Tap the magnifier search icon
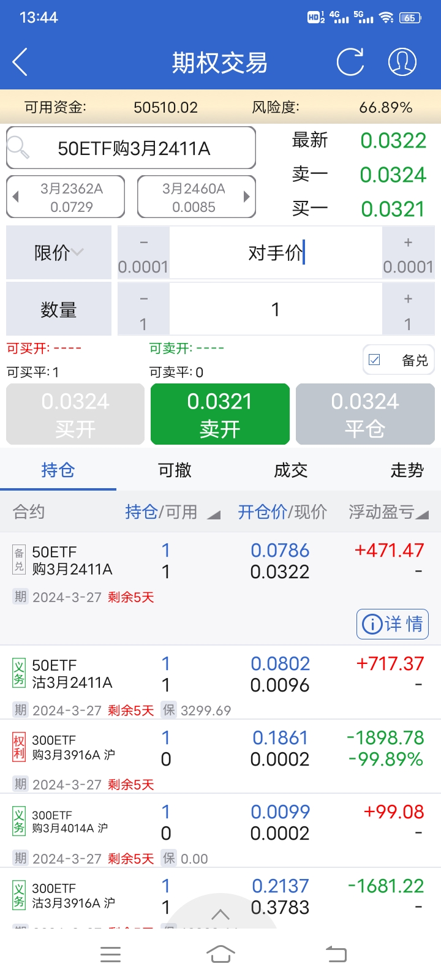Viewport: 441px width, 980px height. click(18, 148)
